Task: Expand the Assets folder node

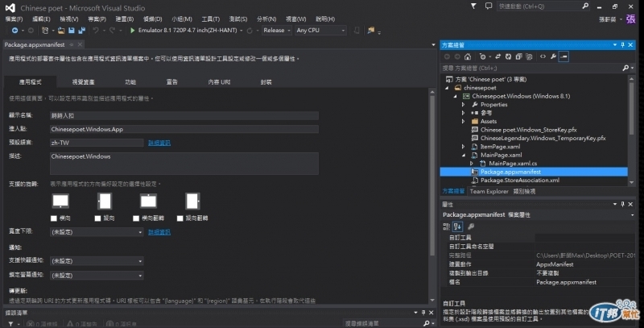Action: pyautogui.click(x=464, y=122)
